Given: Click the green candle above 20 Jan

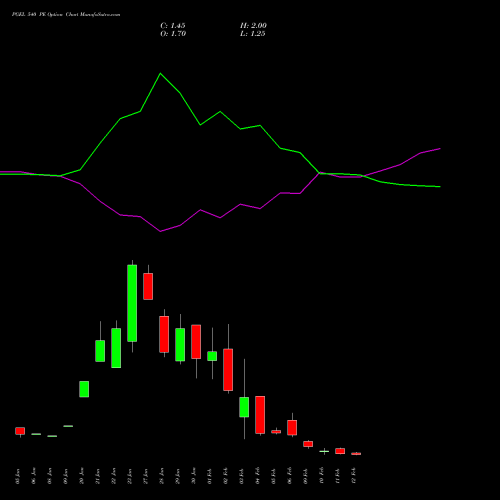Looking at the screenshot, I should point(84,389).
